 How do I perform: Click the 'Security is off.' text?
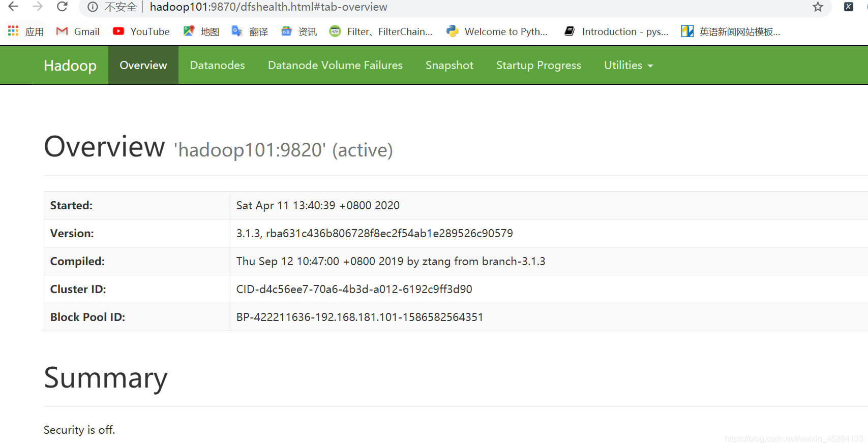coord(79,430)
